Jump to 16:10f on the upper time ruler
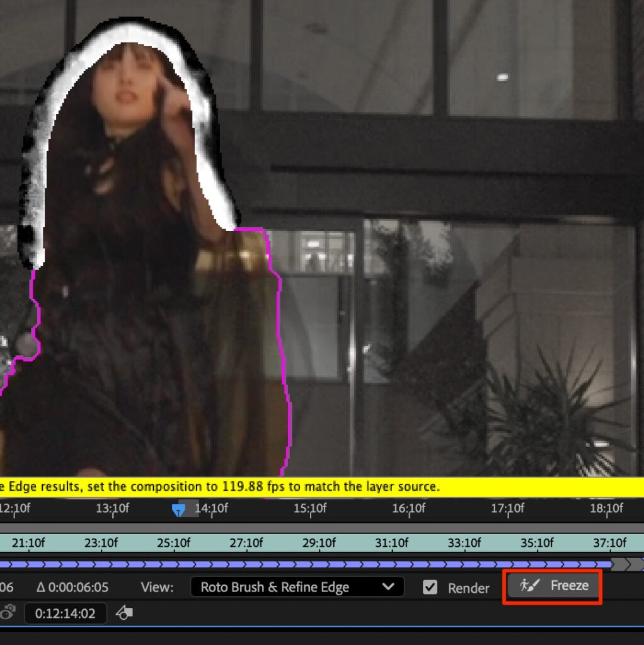Viewport: 644px width, 645px height. [x=408, y=508]
